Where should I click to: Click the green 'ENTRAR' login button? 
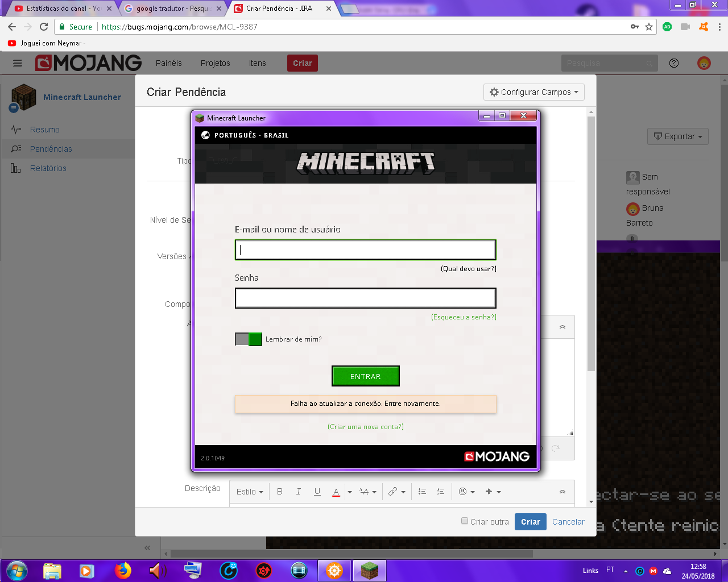pos(366,376)
